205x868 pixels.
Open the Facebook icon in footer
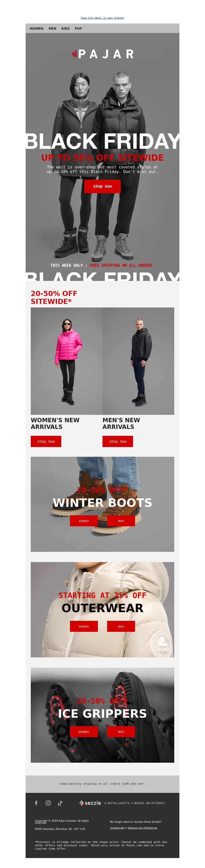point(36,803)
